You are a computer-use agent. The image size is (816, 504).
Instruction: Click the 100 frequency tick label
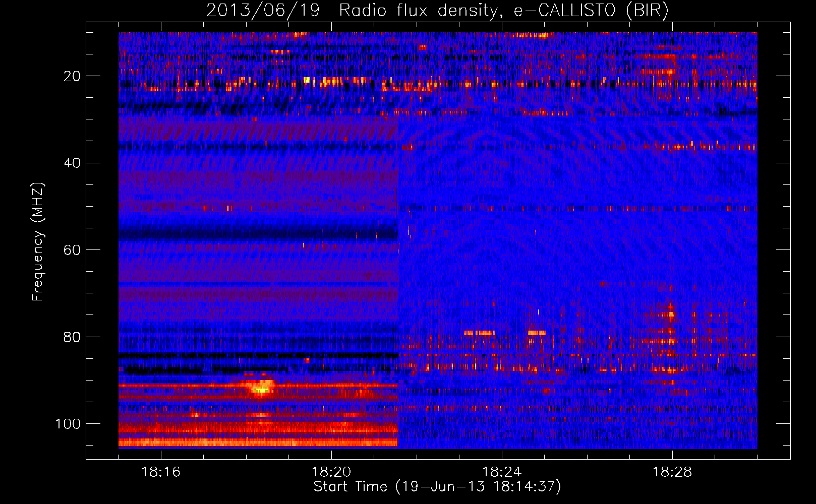point(68,424)
